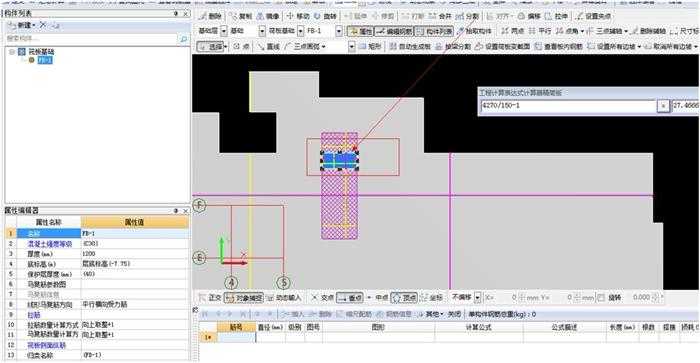The height and width of the screenshot is (363, 700).
Task: Click the Parallel (平行) axis tool
Action: [540, 31]
